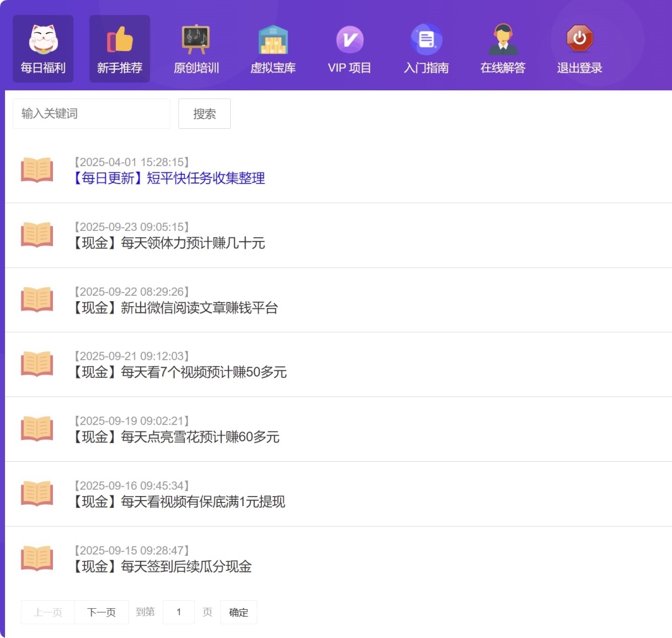Select the blackboard 原创培训 icon
672x638 pixels.
pos(196,40)
